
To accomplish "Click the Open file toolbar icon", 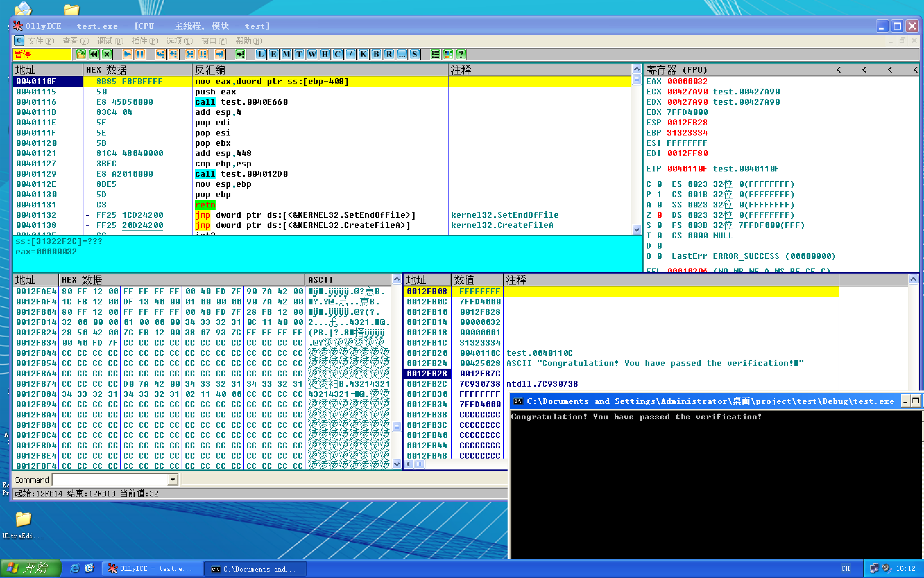I will [81, 54].
